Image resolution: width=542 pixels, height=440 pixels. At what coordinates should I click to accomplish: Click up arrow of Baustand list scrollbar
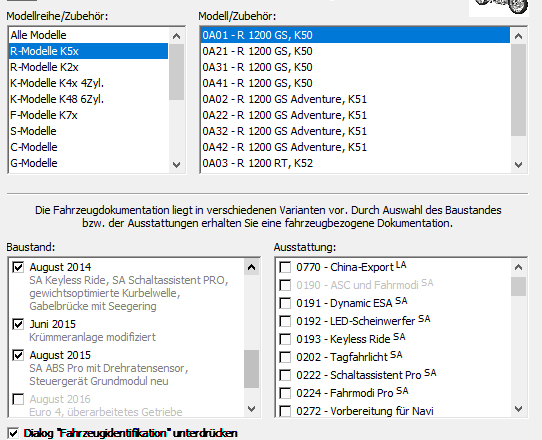(x=252, y=267)
